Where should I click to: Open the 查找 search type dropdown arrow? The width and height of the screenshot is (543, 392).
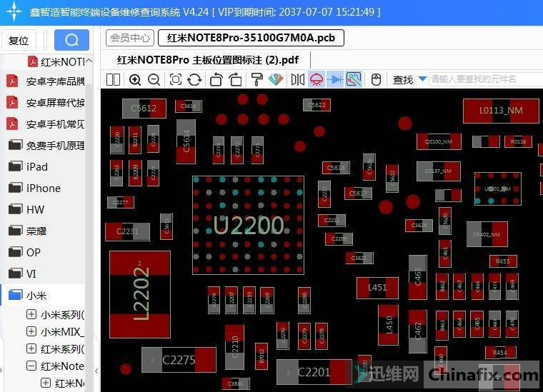(422, 79)
